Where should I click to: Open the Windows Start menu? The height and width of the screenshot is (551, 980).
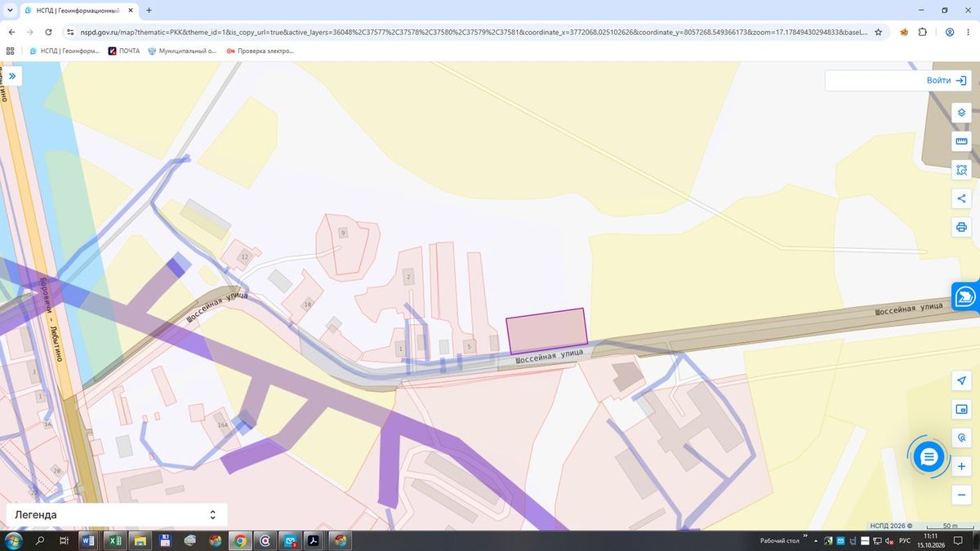(x=13, y=540)
